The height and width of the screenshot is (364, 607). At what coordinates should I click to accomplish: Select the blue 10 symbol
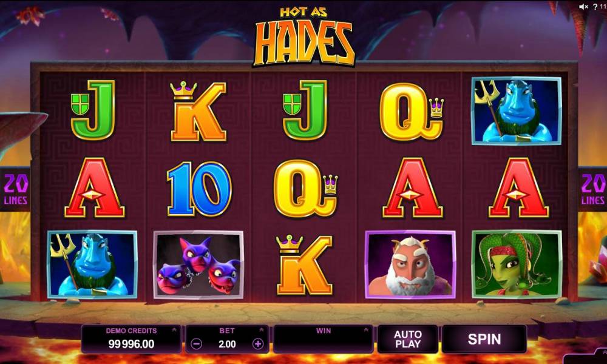click(199, 189)
